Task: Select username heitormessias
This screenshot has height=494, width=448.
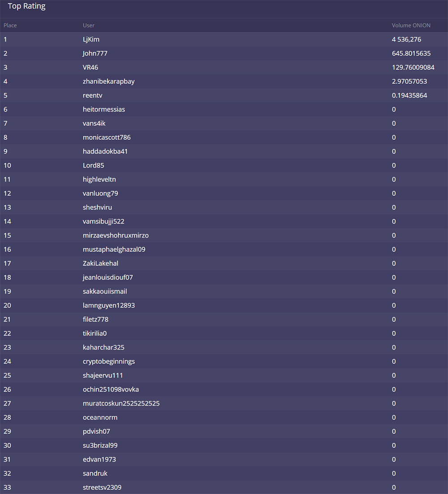Action: pyautogui.click(x=104, y=109)
